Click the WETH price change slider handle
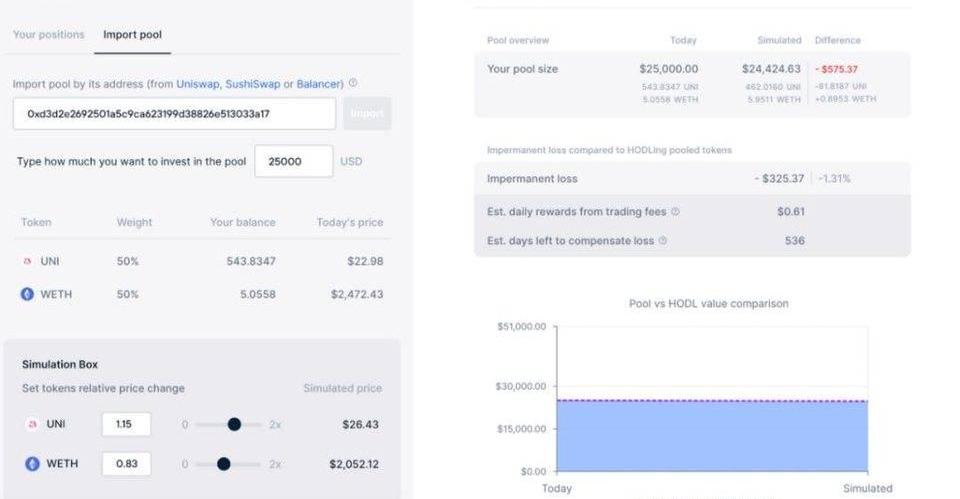 (x=223, y=464)
